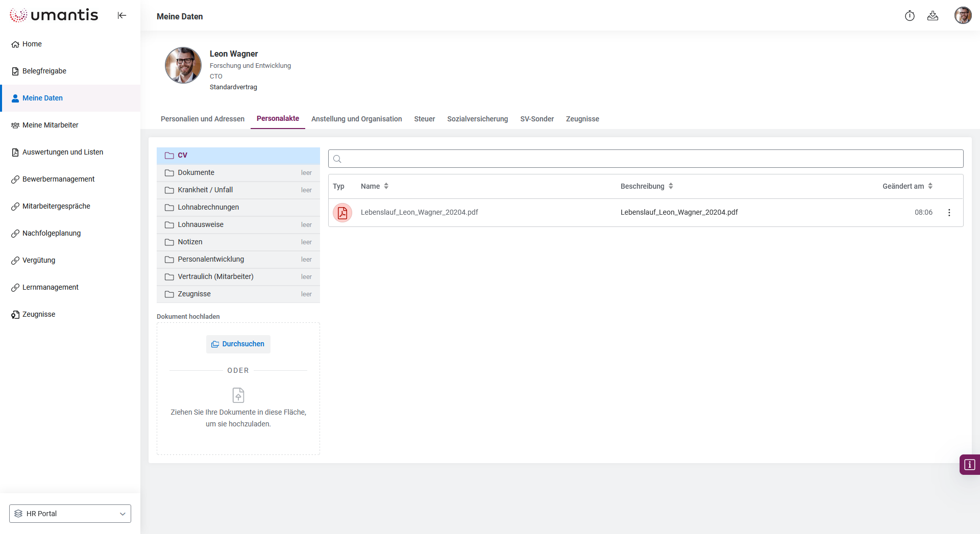The width and height of the screenshot is (980, 534).
Task: Click the PDF icon for Lebenslauf file
Action: (x=342, y=213)
